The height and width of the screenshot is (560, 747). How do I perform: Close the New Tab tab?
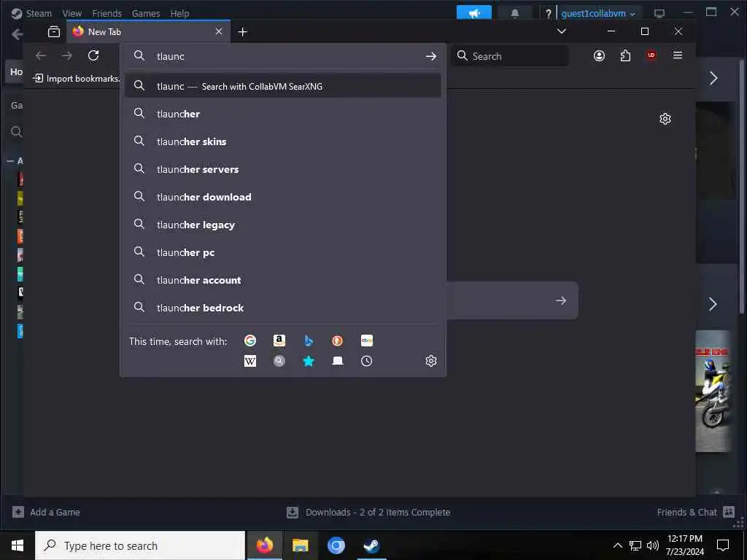pos(219,31)
